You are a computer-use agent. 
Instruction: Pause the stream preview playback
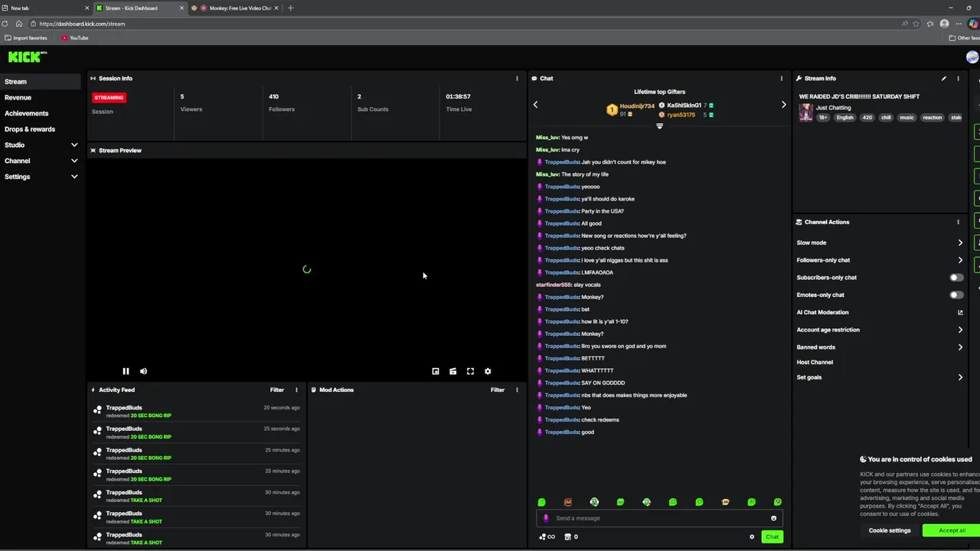(x=126, y=371)
